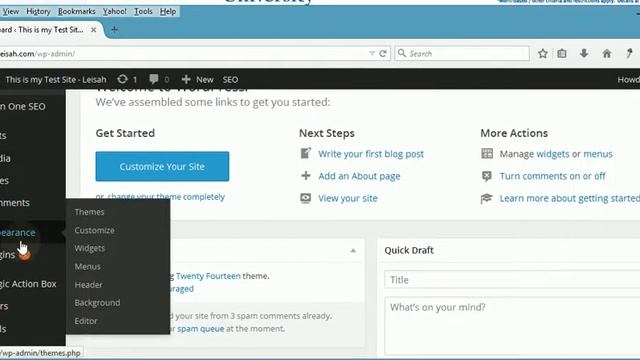The image size is (640, 360).
Task: Click the plus icon beside Add an About page
Action: pyautogui.click(x=306, y=176)
